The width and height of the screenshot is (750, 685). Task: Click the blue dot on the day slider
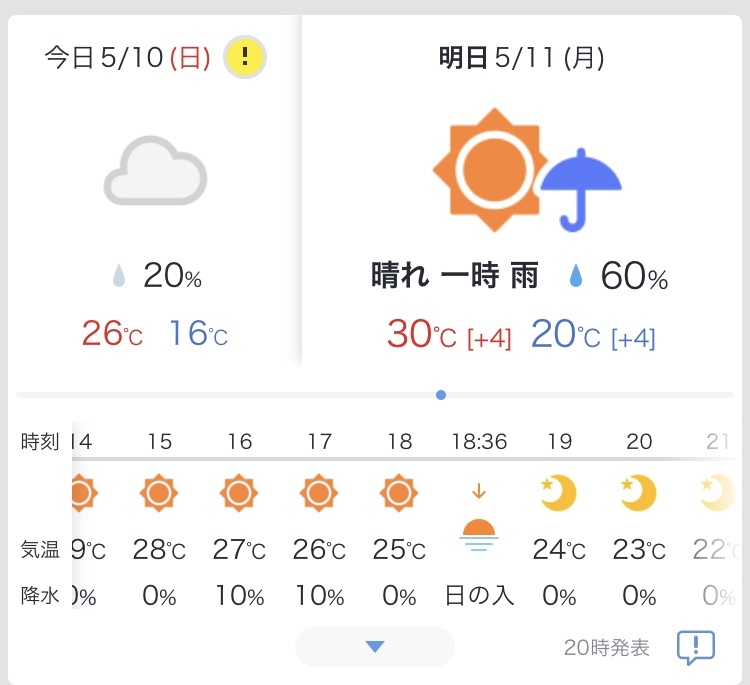[441, 395]
